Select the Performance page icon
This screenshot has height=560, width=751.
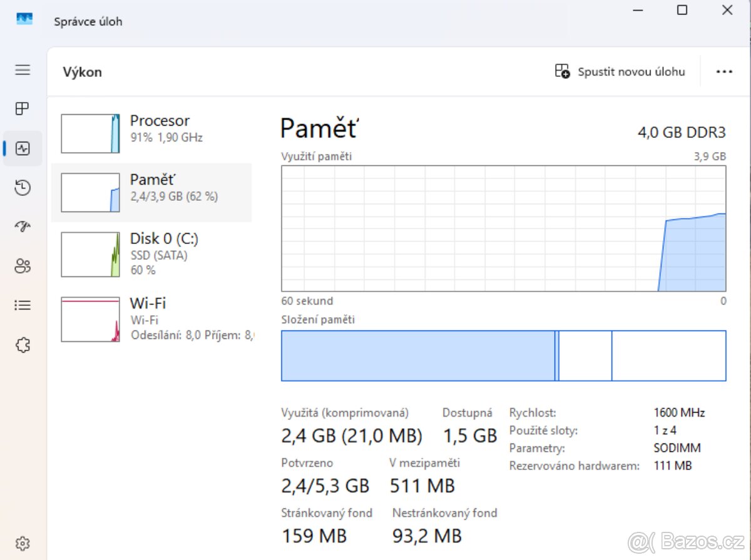pyautogui.click(x=23, y=148)
